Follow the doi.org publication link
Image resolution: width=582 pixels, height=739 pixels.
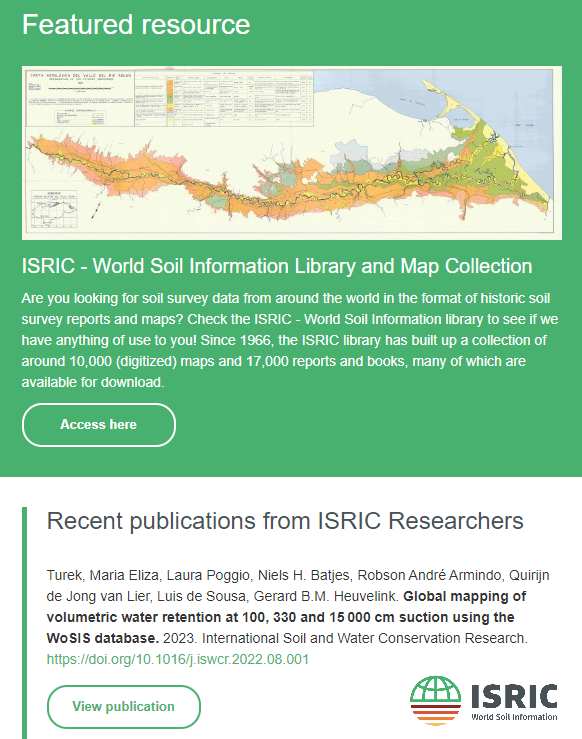(178, 659)
